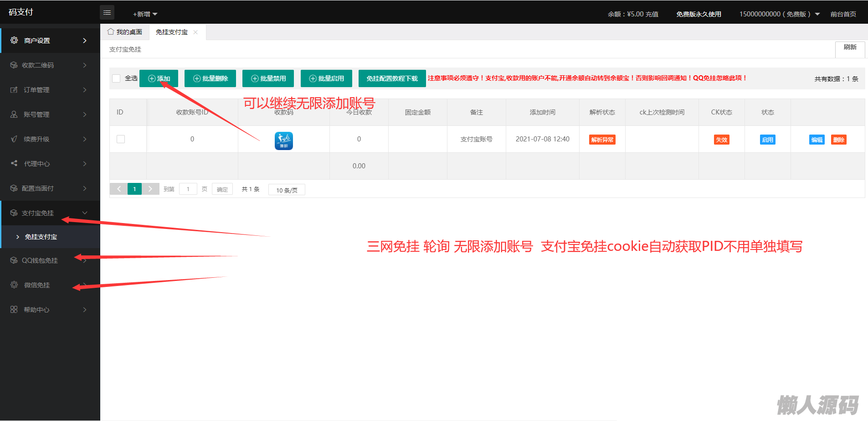
Task: Click the 帮助中心 grid icon
Action: [14, 310]
